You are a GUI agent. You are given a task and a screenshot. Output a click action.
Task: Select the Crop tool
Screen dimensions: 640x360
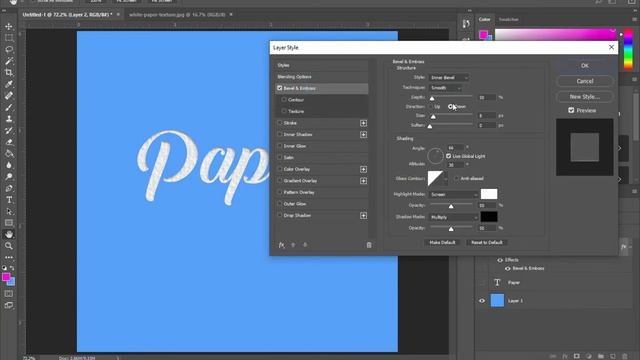(x=9, y=73)
